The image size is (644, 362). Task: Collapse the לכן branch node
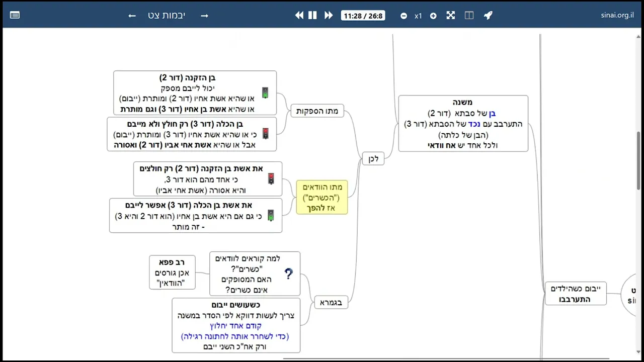coord(373,158)
